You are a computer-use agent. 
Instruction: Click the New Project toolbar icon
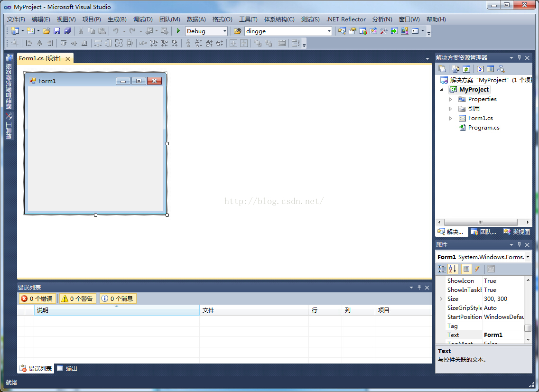click(x=15, y=31)
